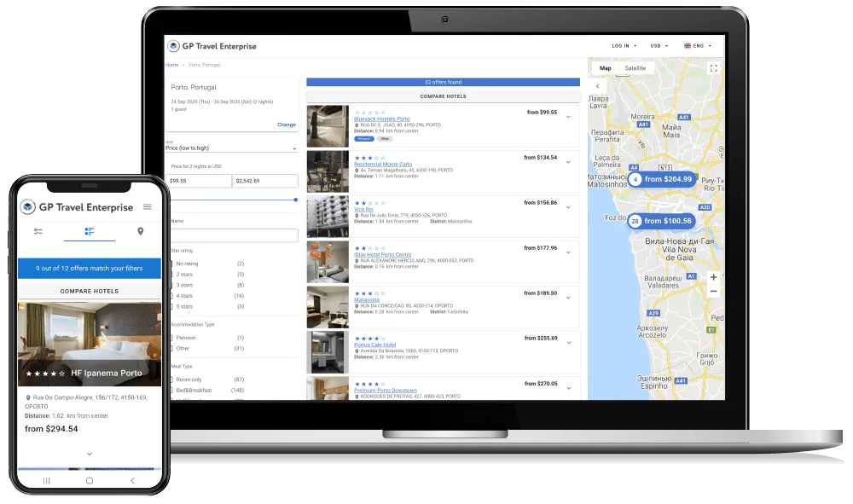The width and height of the screenshot is (853, 504).
Task: Click the Vice Rei hotel thumbnail
Action: (x=328, y=217)
